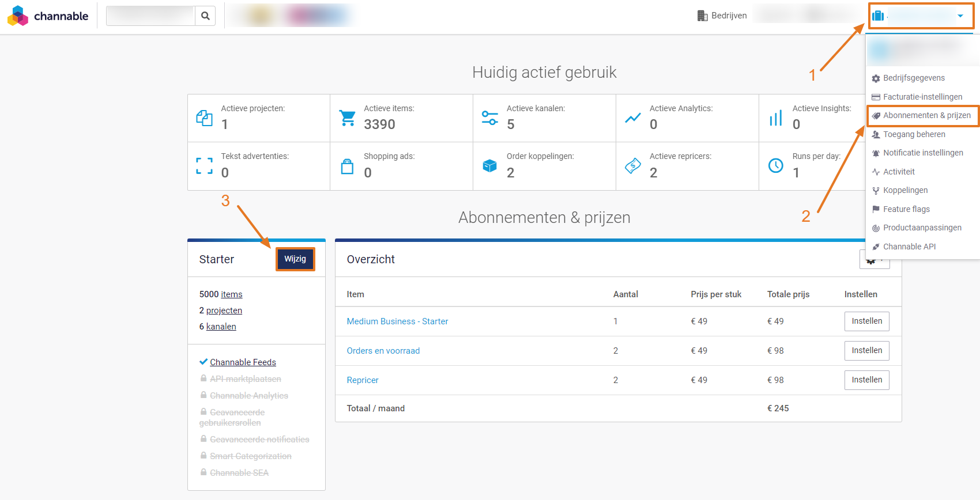
Task: Click the 'Totaal / maand' label
Action: (x=376, y=408)
